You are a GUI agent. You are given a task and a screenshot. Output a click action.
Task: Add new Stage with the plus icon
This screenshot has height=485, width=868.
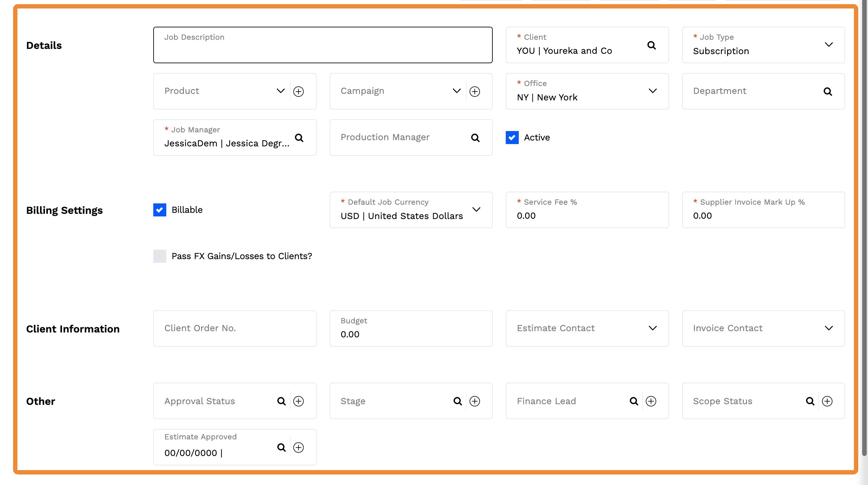coord(474,401)
